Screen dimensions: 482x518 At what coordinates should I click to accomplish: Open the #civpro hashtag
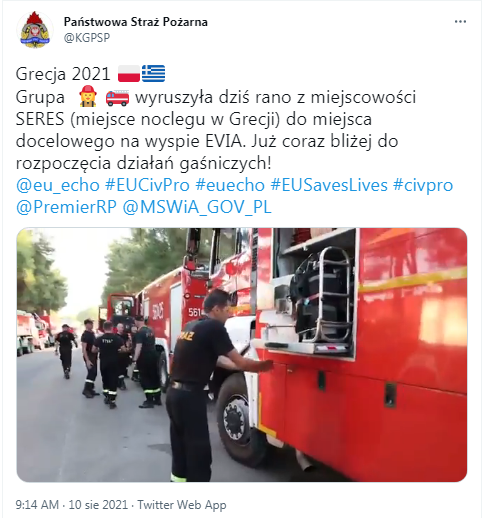(423, 185)
